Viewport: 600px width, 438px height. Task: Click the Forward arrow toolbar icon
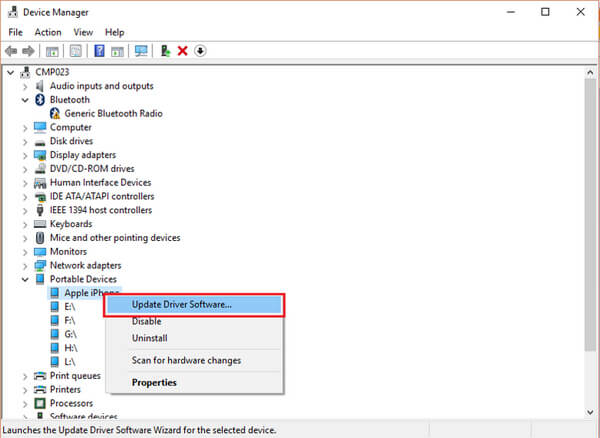click(x=29, y=51)
